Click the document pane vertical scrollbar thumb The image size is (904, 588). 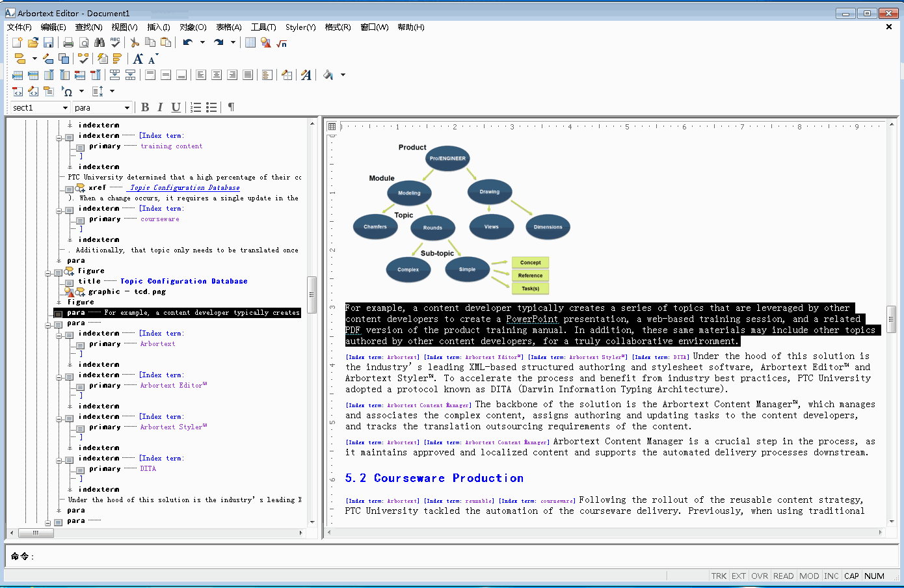coord(892,319)
